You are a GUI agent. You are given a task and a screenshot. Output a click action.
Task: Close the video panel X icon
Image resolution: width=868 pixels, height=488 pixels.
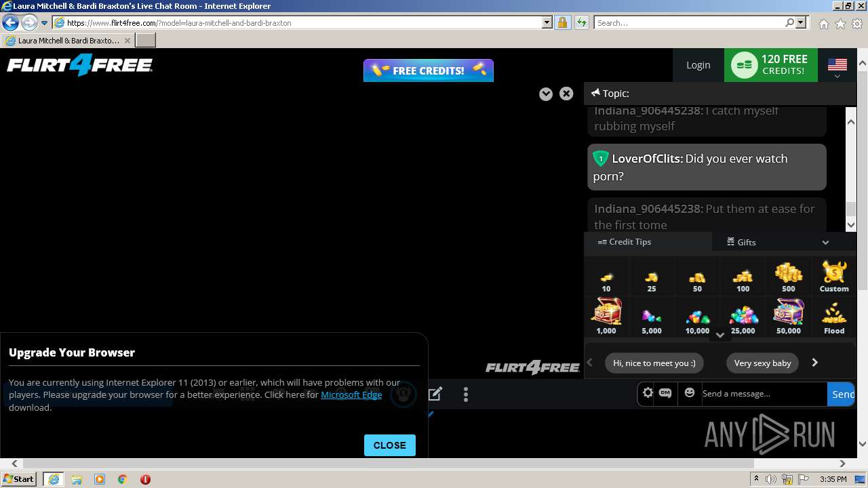pos(566,94)
